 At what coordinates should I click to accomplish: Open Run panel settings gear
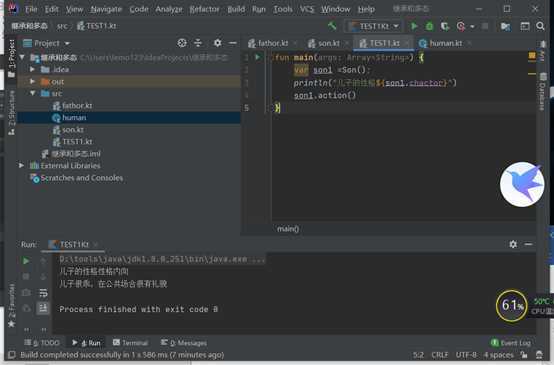pos(513,244)
